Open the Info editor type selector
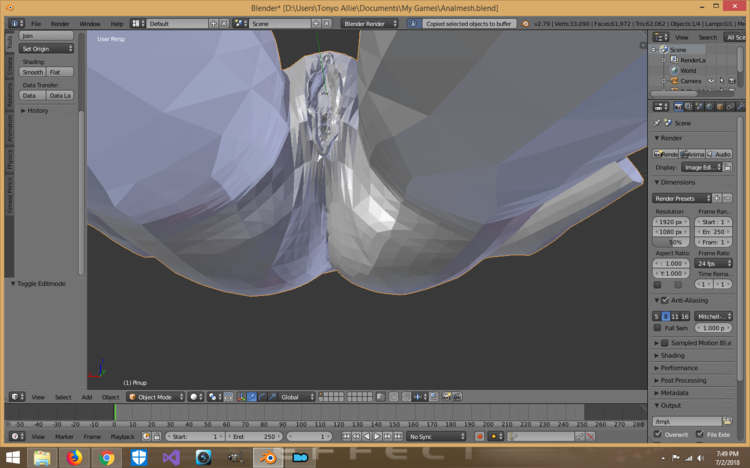 click(17, 23)
